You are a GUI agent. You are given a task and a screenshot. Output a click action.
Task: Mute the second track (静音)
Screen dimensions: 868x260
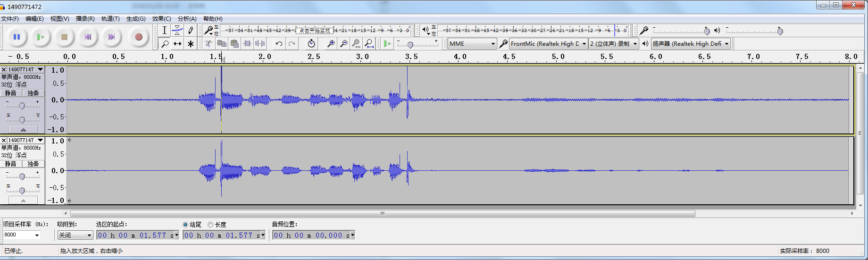click(x=11, y=164)
